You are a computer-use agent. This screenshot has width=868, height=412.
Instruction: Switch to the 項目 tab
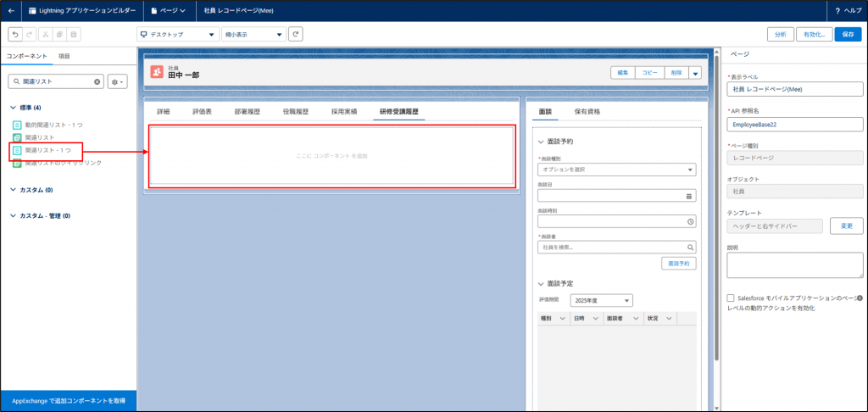point(64,56)
